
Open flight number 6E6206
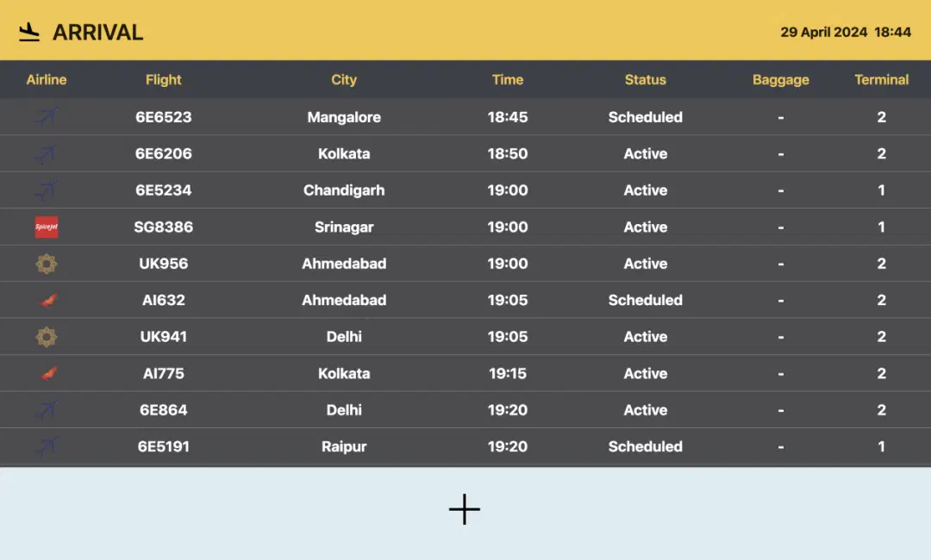coord(164,154)
